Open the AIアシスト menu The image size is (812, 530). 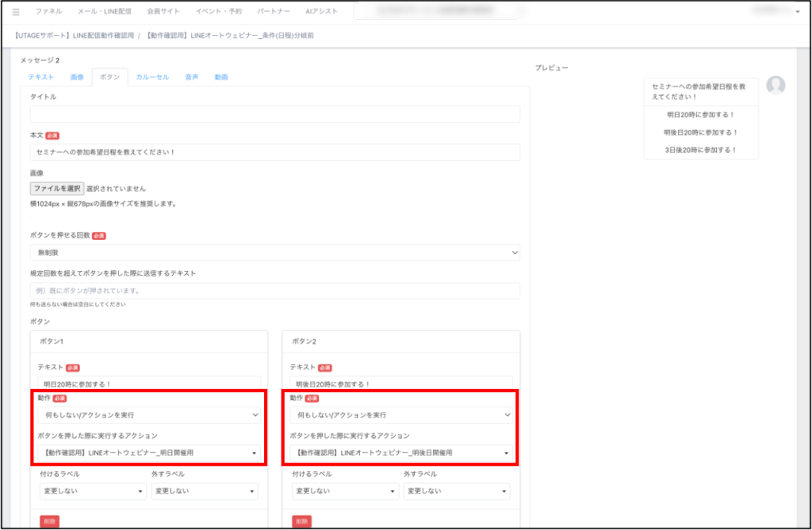pyautogui.click(x=321, y=12)
